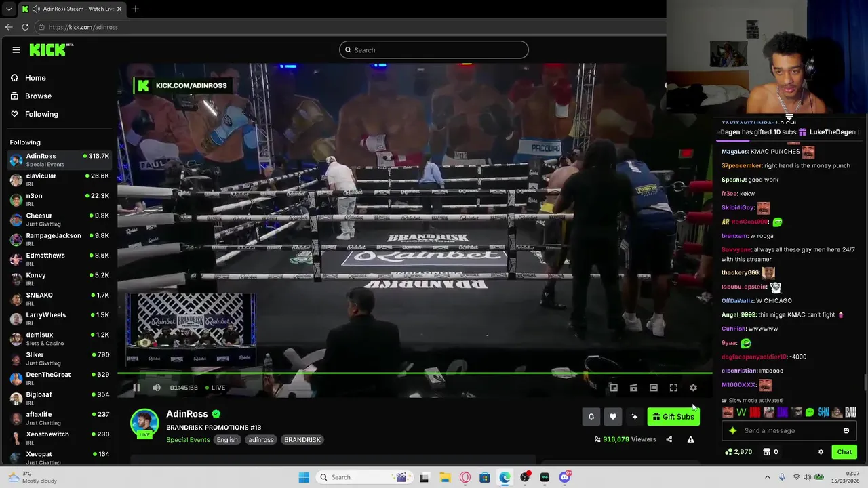Open SNEAKO channel in Following list
Screen dimensions: 868x488
click(59, 299)
